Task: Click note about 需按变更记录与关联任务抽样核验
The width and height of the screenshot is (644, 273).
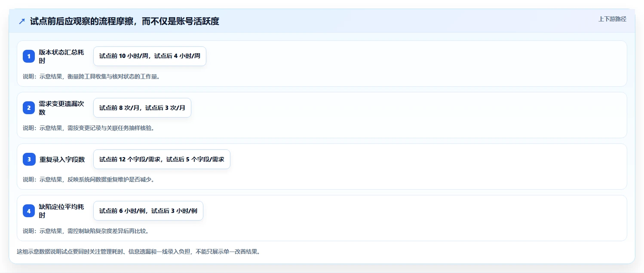Action: [89, 128]
